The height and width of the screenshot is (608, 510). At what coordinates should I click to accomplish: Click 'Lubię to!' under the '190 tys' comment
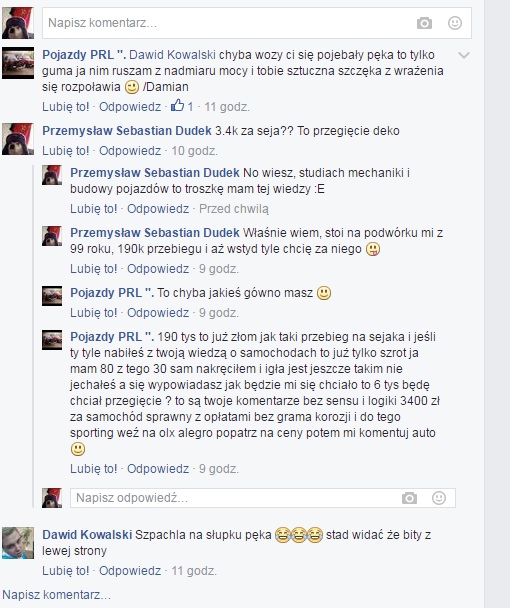[x=93, y=469]
